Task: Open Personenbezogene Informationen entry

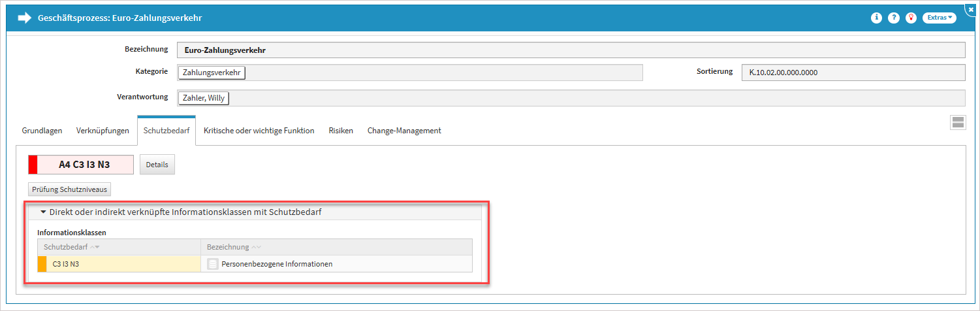Action: 277,264
